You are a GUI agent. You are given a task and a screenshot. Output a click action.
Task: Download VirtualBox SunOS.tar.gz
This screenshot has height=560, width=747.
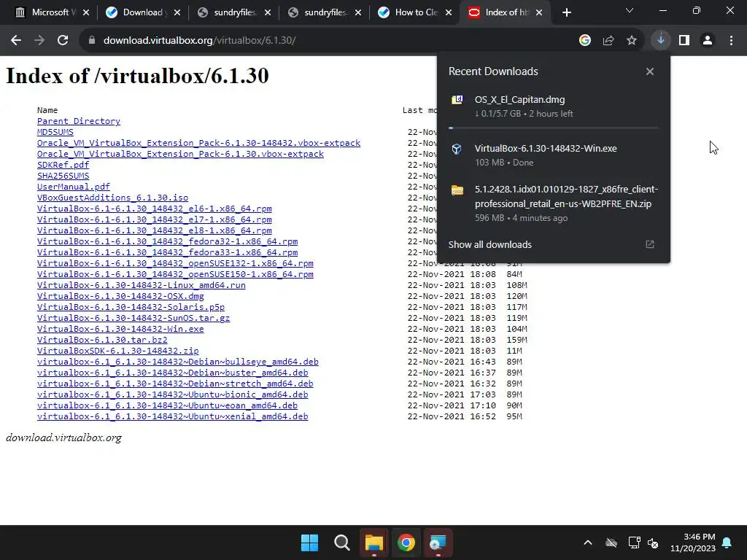click(133, 318)
